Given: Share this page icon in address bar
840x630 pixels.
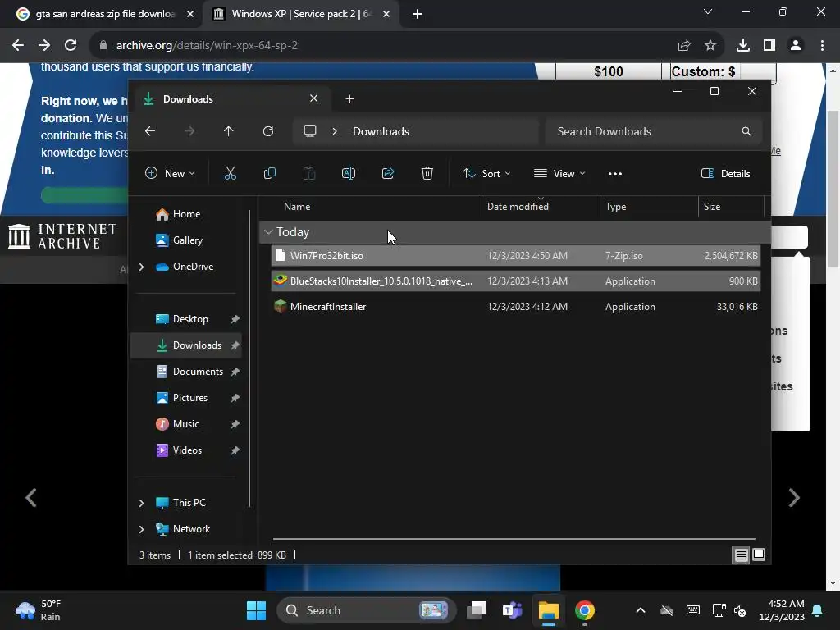Looking at the screenshot, I should [684, 46].
